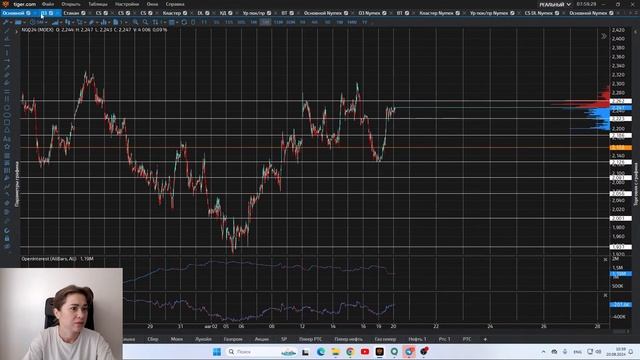Open the Справка menu

[x=175, y=4]
